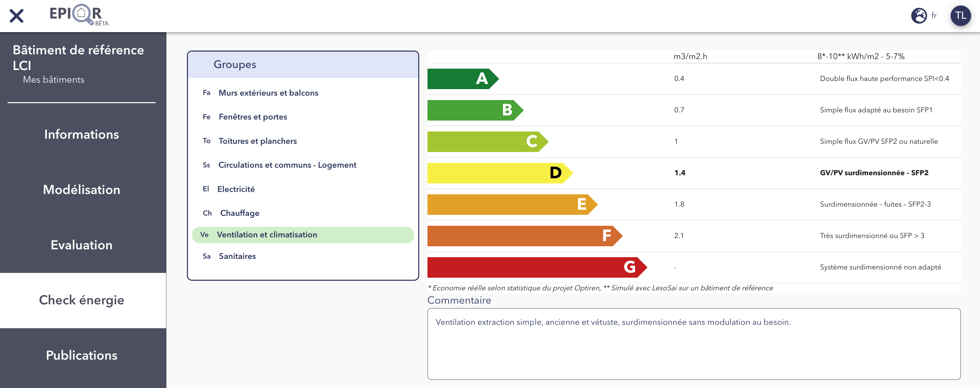Go back to Mes bâtiments

click(54, 80)
